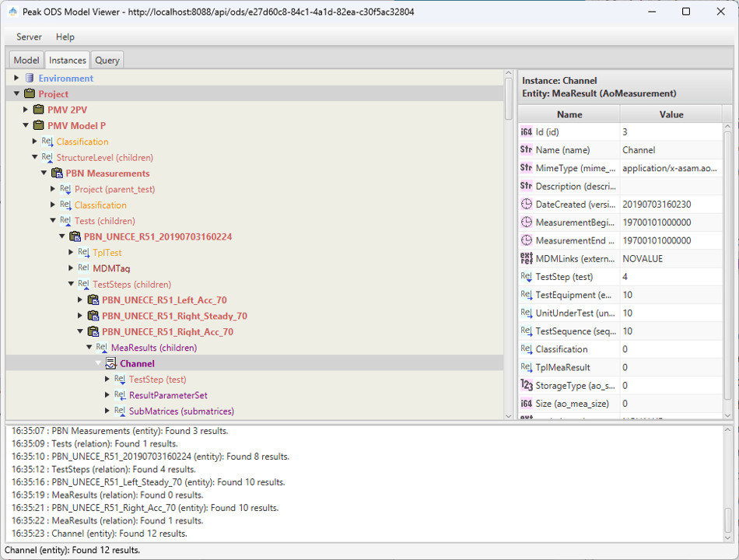This screenshot has width=739, height=560.
Task: Click the clock icon next to DateCreated
Action: [x=526, y=205]
